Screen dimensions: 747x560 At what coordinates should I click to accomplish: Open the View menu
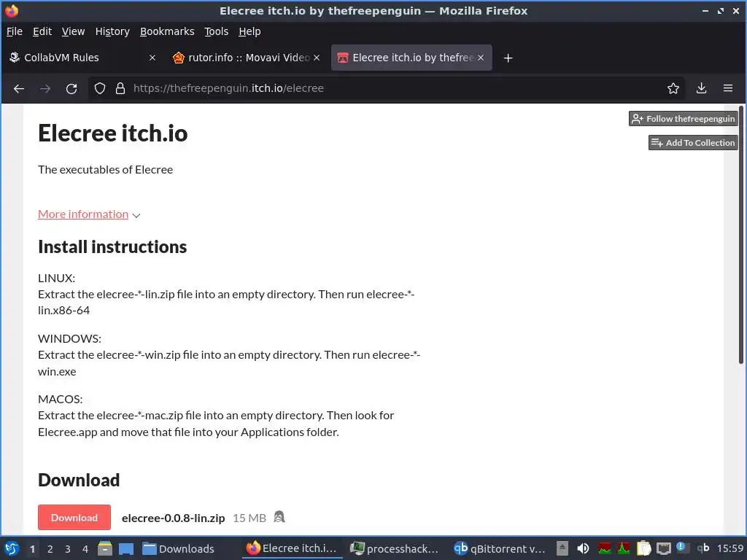click(x=73, y=31)
